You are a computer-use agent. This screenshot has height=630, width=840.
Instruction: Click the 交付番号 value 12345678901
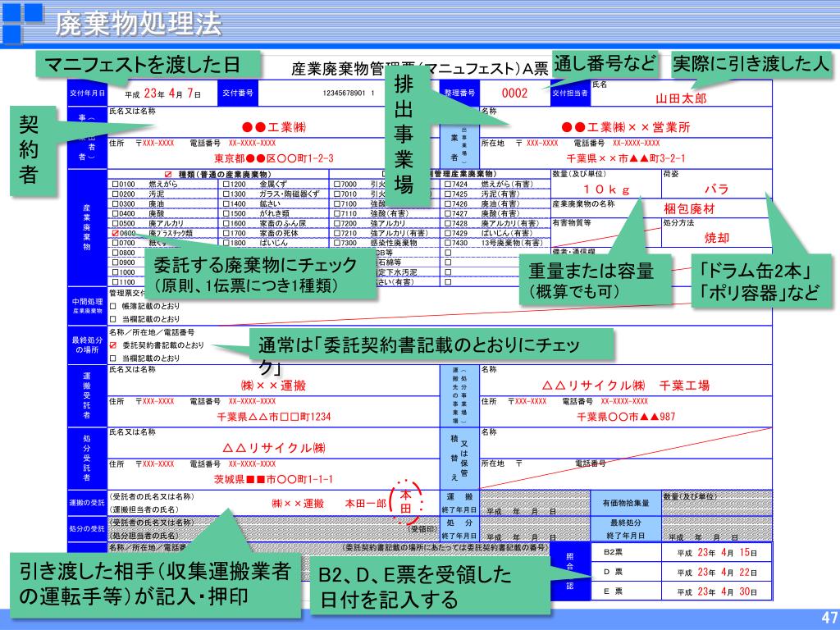(x=348, y=94)
